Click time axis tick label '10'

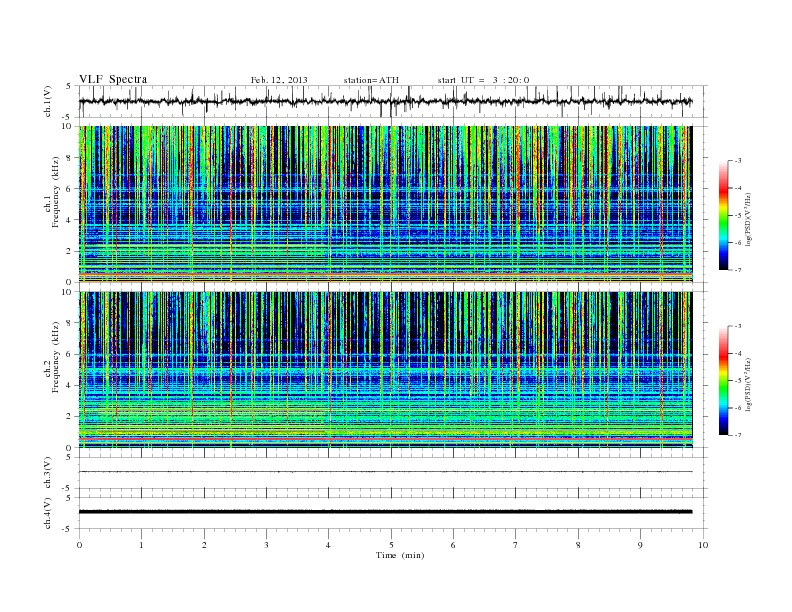point(703,545)
